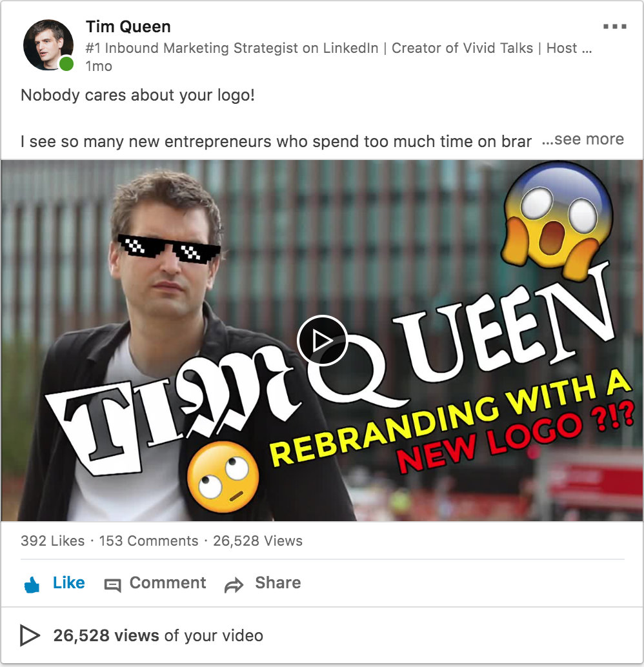Image resolution: width=644 pixels, height=667 pixels.
Task: Click the eye-roll emoji on video thumbnail
Action: [x=223, y=477]
